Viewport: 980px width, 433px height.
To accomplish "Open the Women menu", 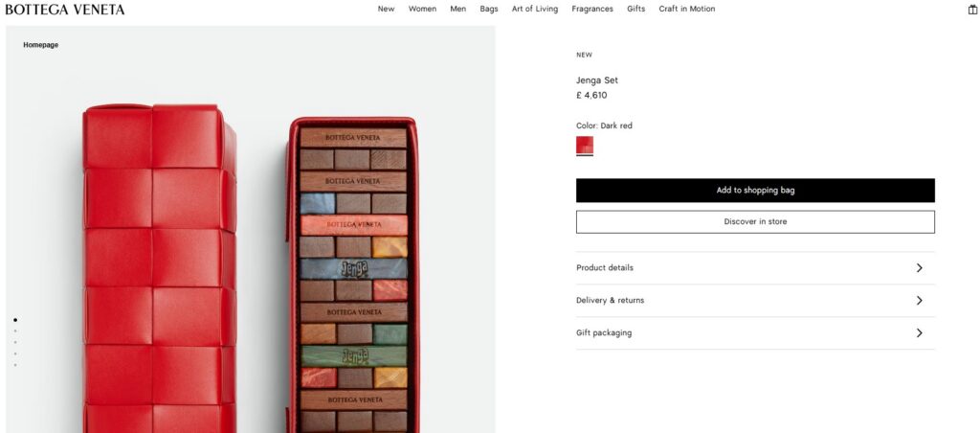I will pyautogui.click(x=422, y=10).
